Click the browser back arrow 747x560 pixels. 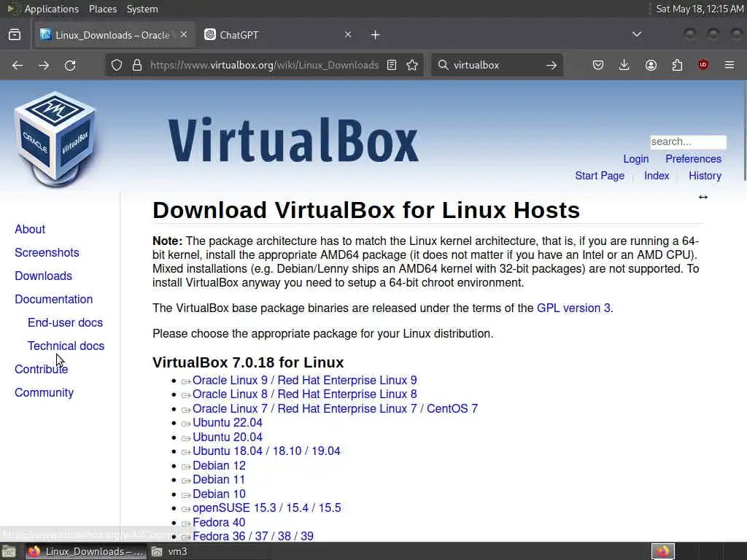click(x=18, y=65)
